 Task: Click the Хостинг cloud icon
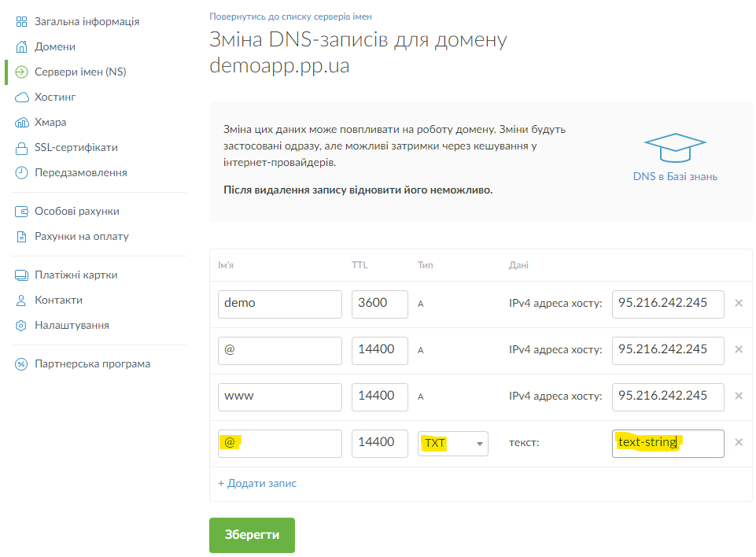point(21,97)
